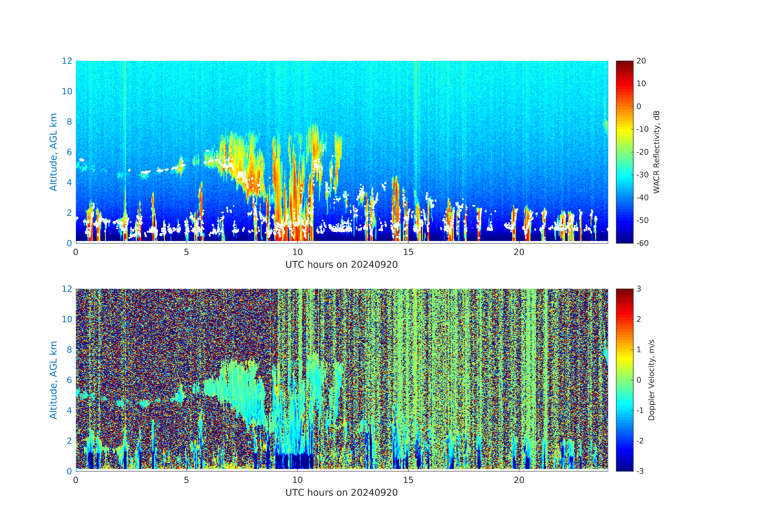Click the top plot's 'Altitude, AGL km' label
775x532 pixels.
(x=53, y=152)
